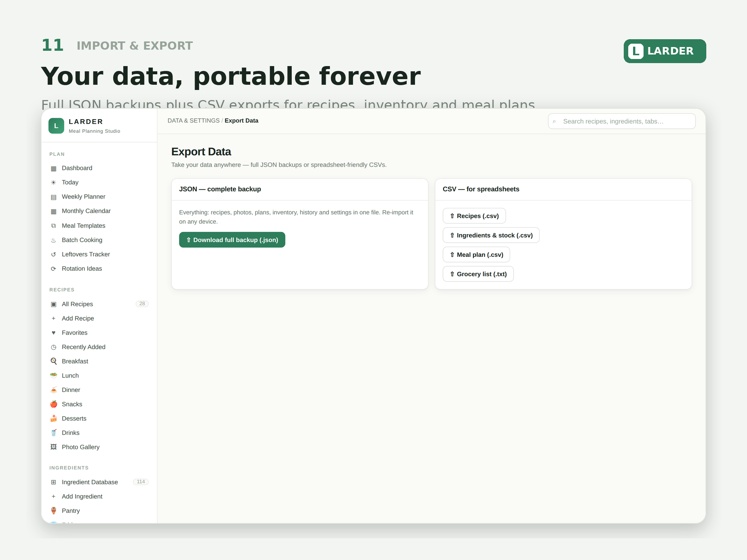Click the Breakfast frying pan icon
747x560 pixels.
pyautogui.click(x=53, y=361)
